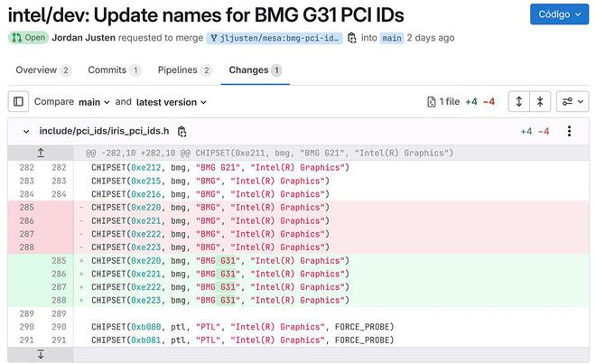
Task: Click the collapse all files icon
Action: pyautogui.click(x=540, y=102)
